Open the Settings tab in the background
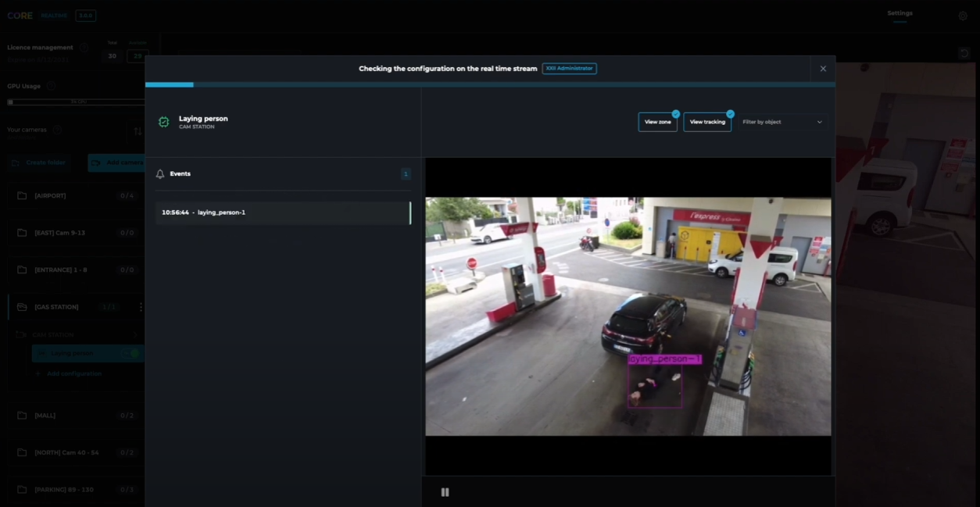Image resolution: width=980 pixels, height=507 pixels. (x=900, y=13)
